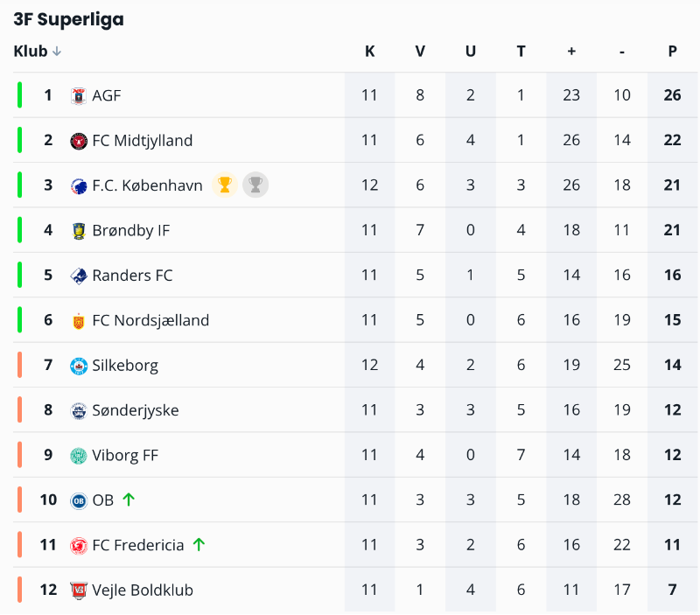The width and height of the screenshot is (700, 615).
Task: Click the V wins column header
Action: pos(420,52)
